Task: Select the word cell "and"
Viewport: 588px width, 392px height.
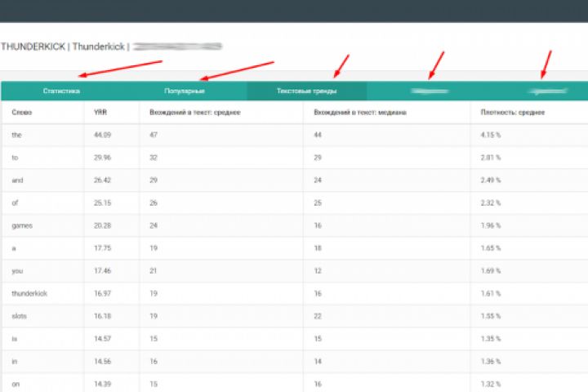Action: coord(17,180)
